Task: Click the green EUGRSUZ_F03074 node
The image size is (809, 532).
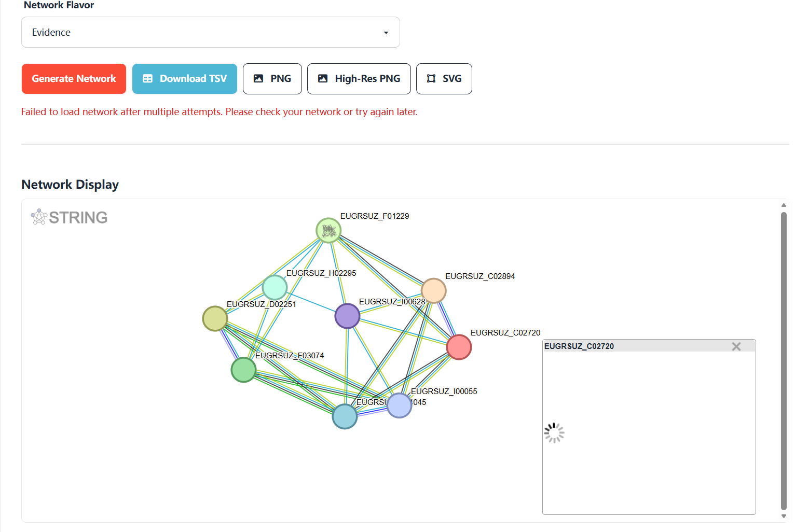Action: pos(243,369)
